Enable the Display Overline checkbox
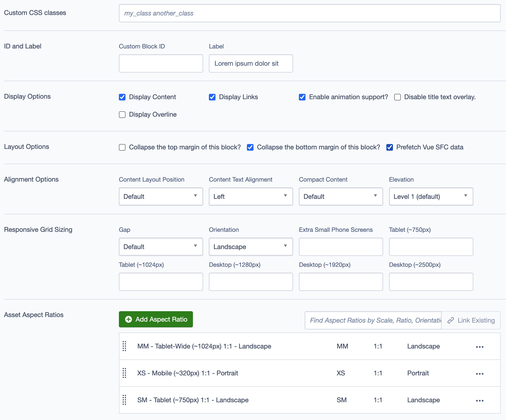Image resolution: width=506 pixels, height=420 pixels. coord(122,115)
